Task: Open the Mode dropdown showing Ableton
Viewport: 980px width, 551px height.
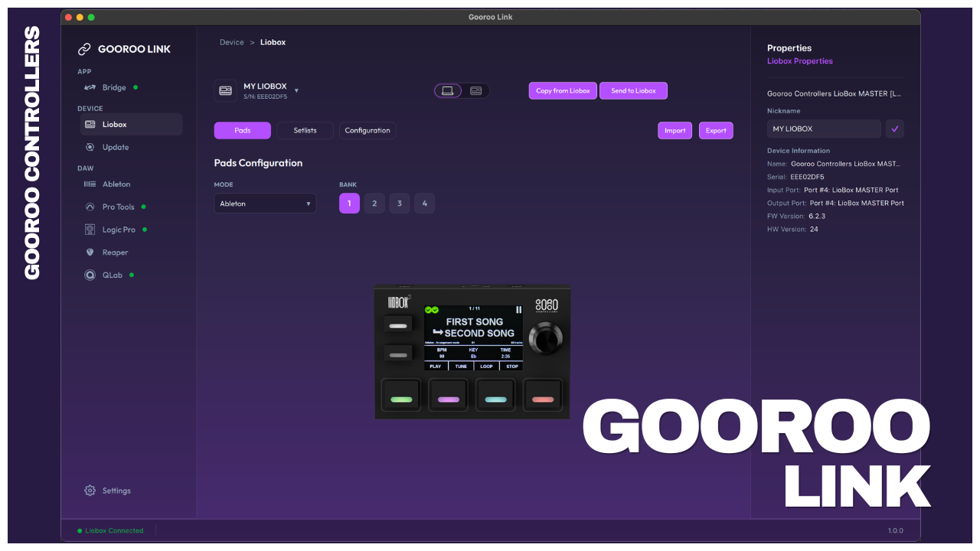Action: click(x=265, y=204)
